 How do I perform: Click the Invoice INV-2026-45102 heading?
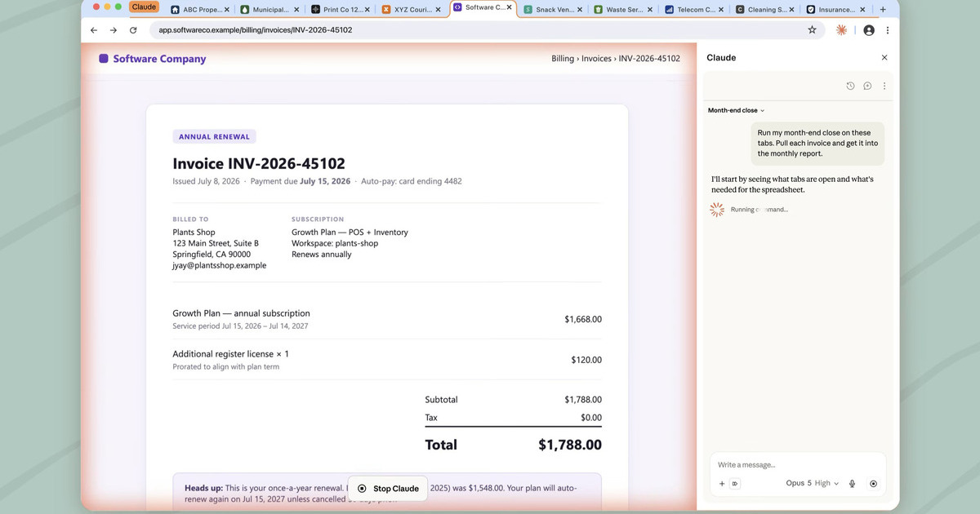coord(259,164)
